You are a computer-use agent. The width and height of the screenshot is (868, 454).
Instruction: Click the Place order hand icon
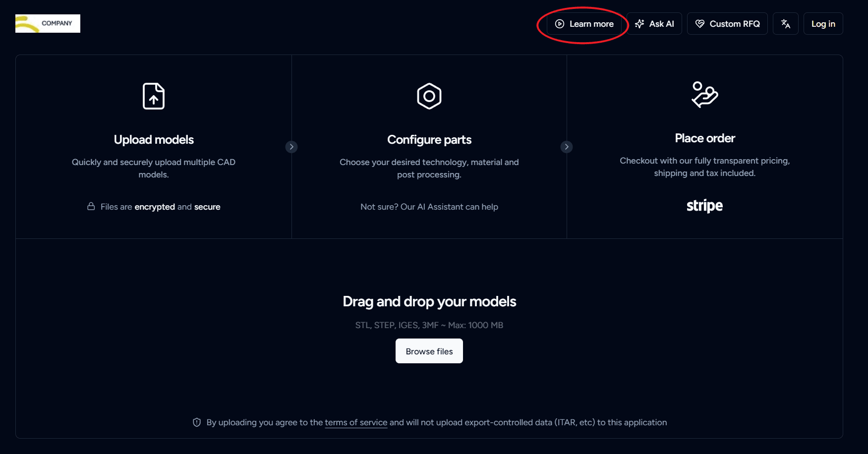point(704,95)
